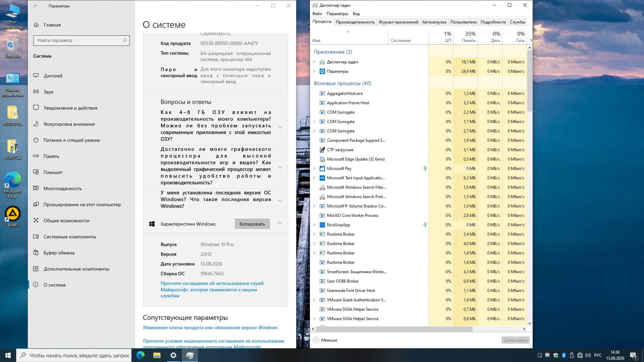Sort processes by the ЦП column
This screenshot has height=362, width=644.
coord(441,37)
